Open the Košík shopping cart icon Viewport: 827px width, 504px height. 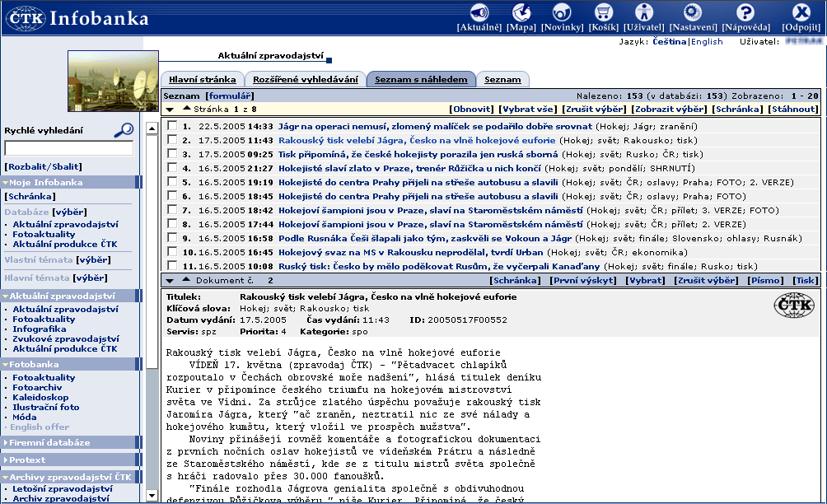pyautogui.click(x=604, y=12)
